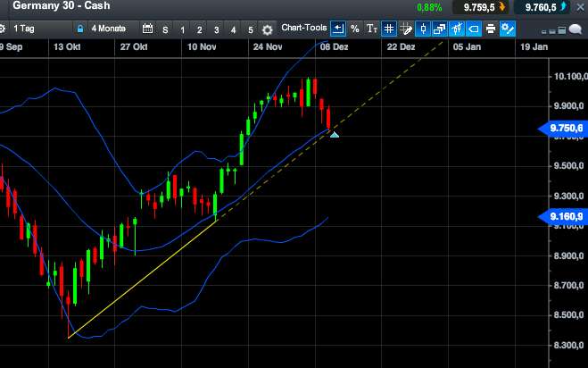The width and height of the screenshot is (588, 368).
Task: Select the grid draw pencil tool
Action: tap(406, 29)
